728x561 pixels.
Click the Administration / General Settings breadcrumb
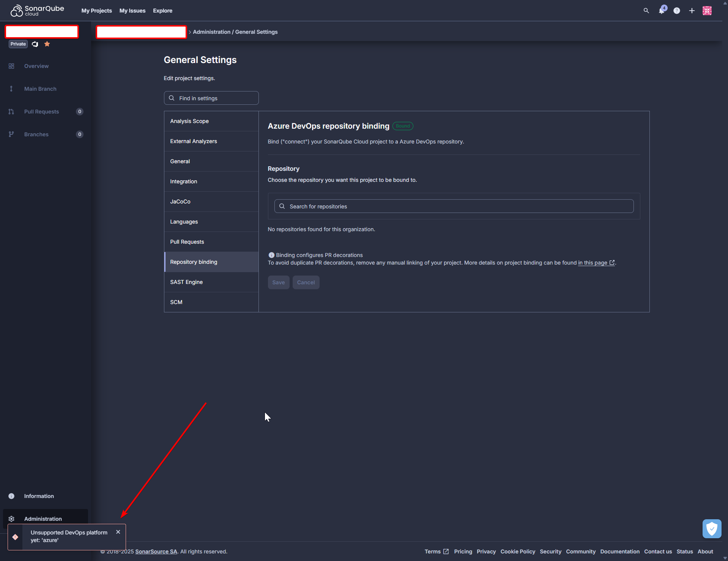pyautogui.click(x=235, y=32)
